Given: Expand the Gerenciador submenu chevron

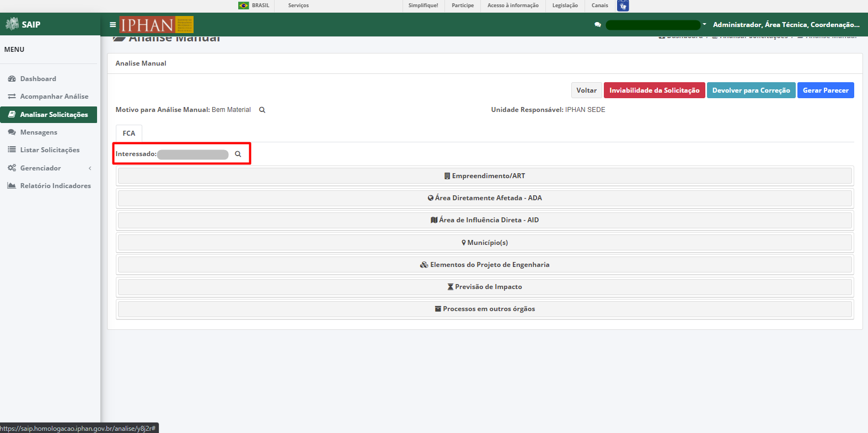Looking at the screenshot, I should click(x=90, y=168).
